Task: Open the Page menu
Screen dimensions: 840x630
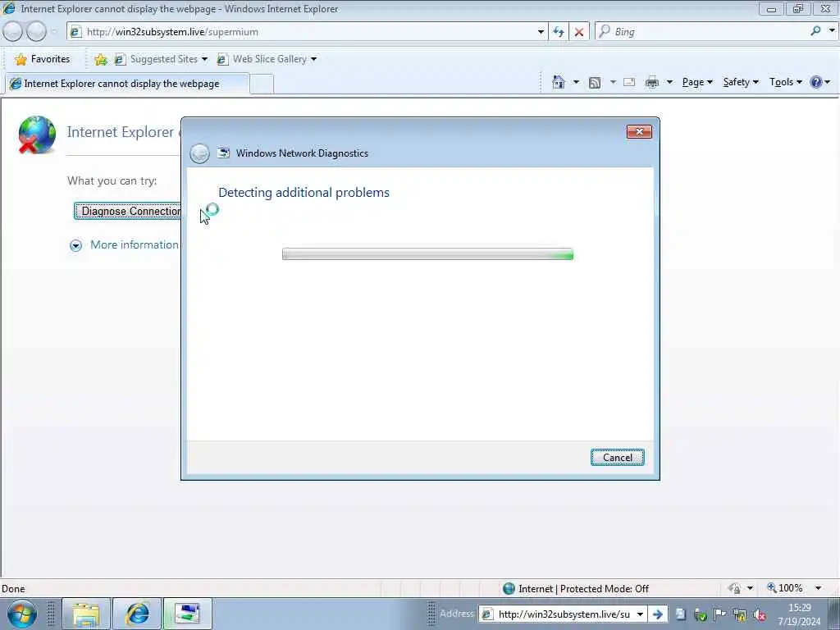Action: pyautogui.click(x=697, y=82)
